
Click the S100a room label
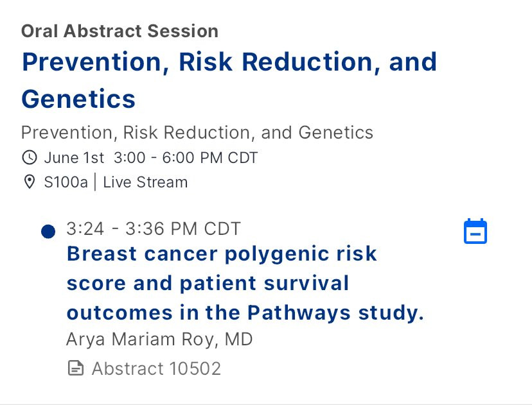click(x=66, y=182)
